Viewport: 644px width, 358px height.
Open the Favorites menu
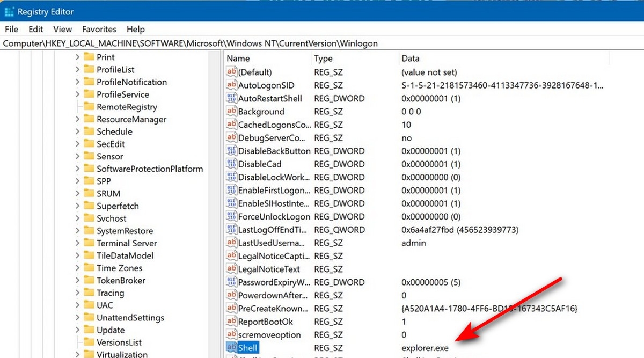(99, 29)
